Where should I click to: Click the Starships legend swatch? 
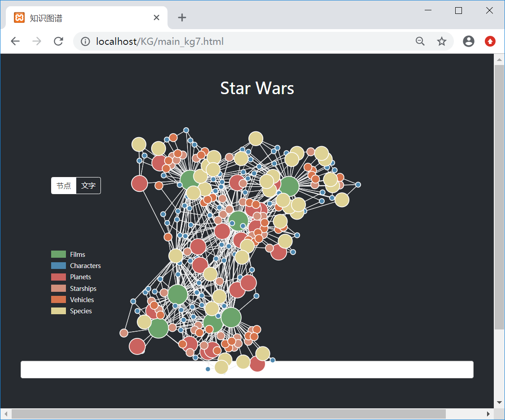point(58,288)
